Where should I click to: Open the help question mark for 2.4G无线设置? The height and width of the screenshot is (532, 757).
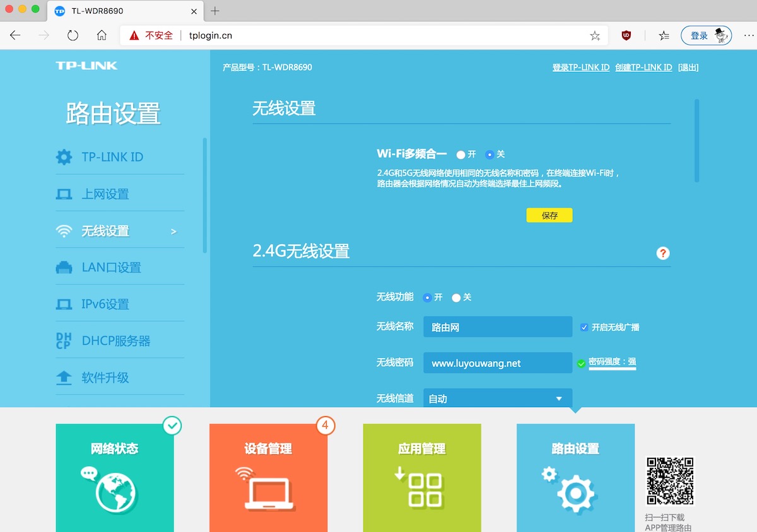click(x=662, y=253)
